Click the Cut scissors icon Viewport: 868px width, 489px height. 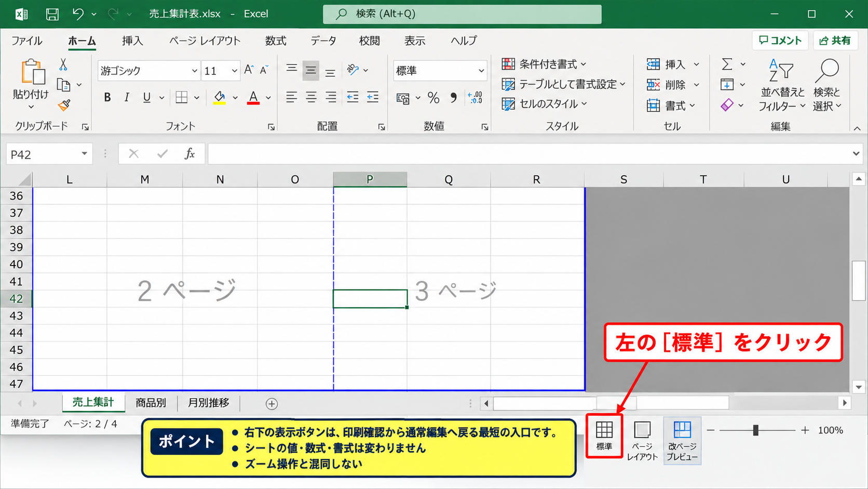click(63, 64)
